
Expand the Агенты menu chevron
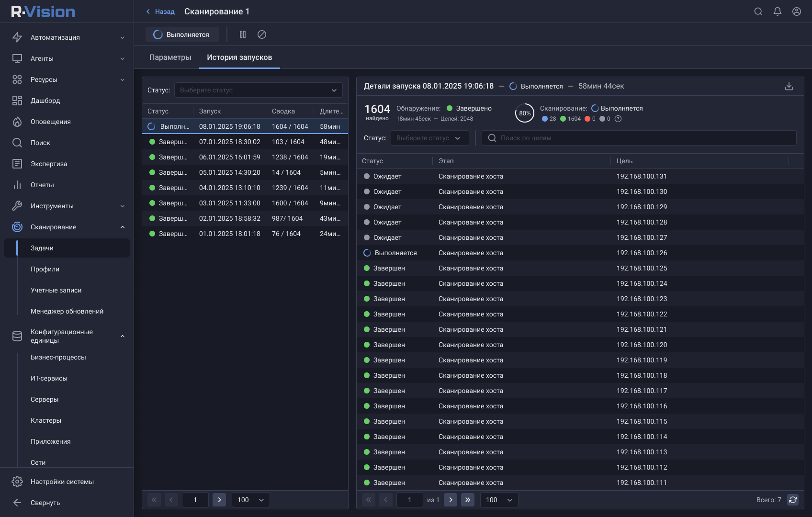(x=123, y=58)
